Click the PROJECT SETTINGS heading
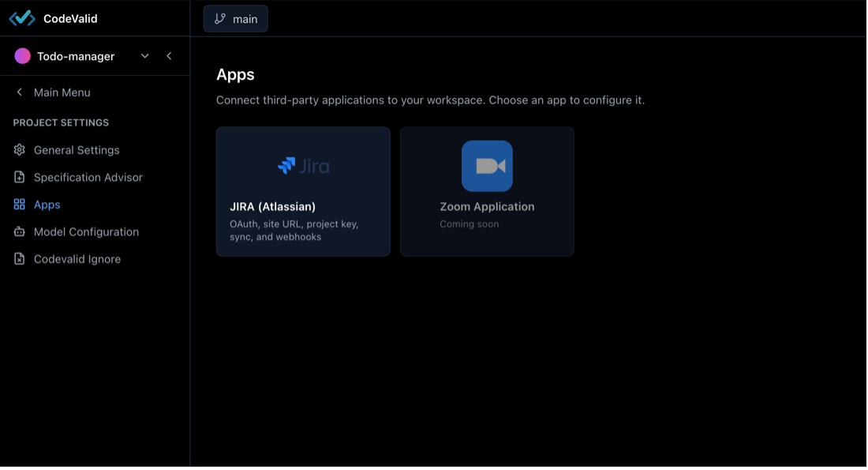 [x=61, y=122]
